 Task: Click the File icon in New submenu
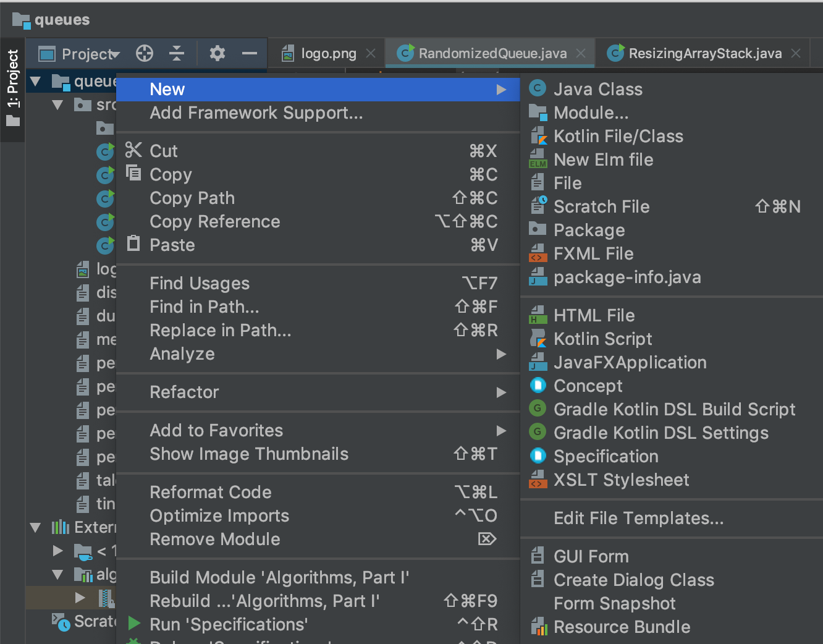pos(538,183)
